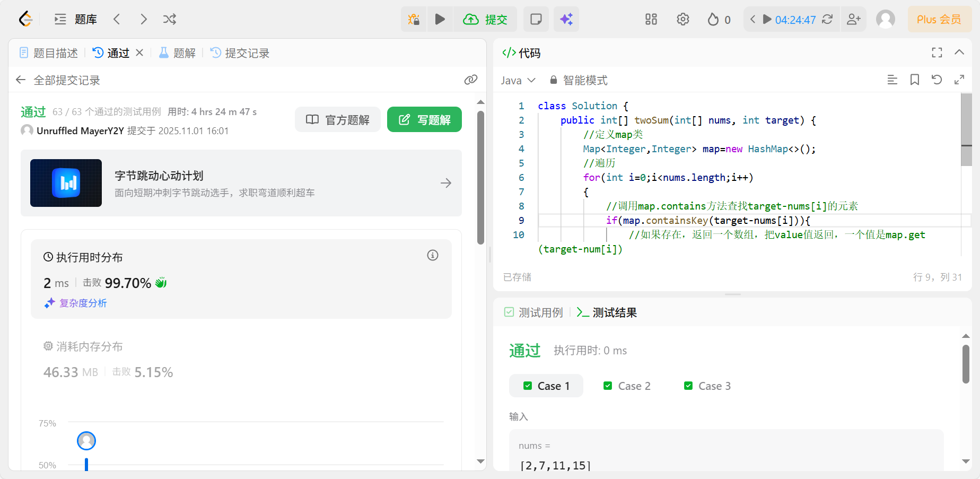
Task: Switch to the 测试用例 tab
Action: coord(533,312)
